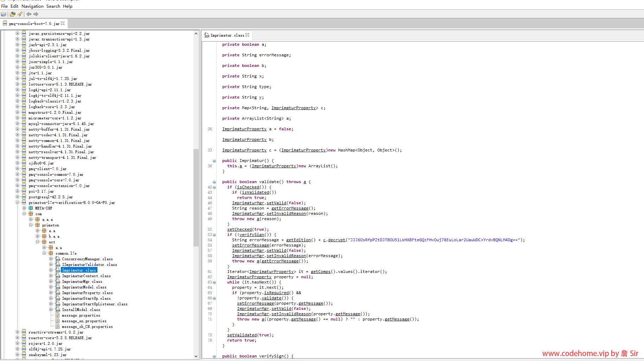Viewport: 644px width, 361px height.
Task: Click the Forward navigation arrow
Action: click(36, 14)
